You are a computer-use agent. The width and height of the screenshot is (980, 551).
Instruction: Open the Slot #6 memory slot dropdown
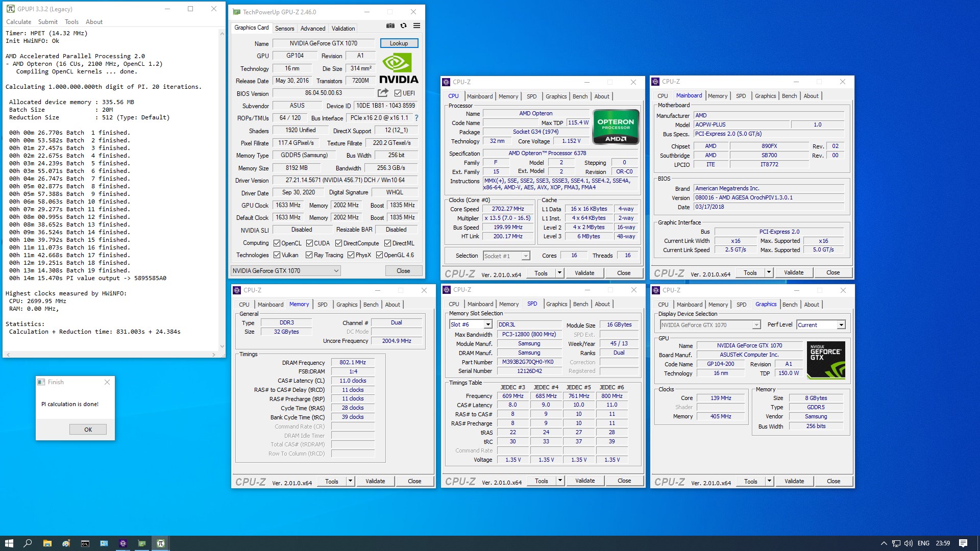tap(471, 324)
